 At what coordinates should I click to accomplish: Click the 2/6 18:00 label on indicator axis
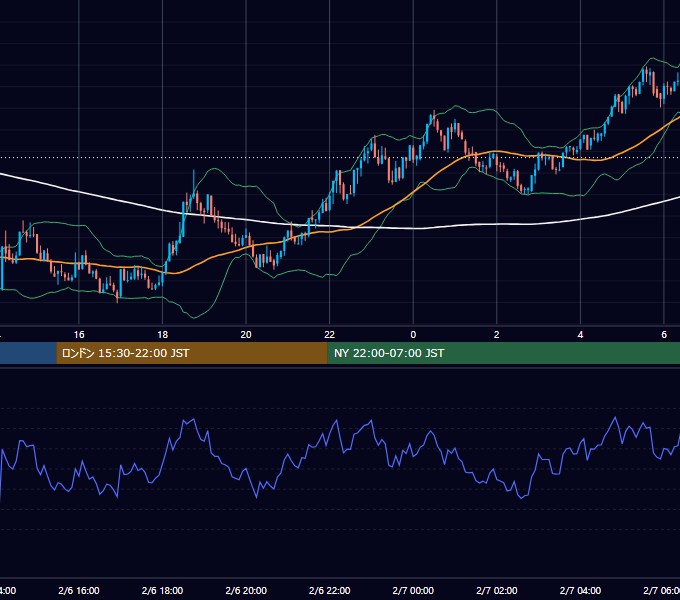[x=162, y=591]
